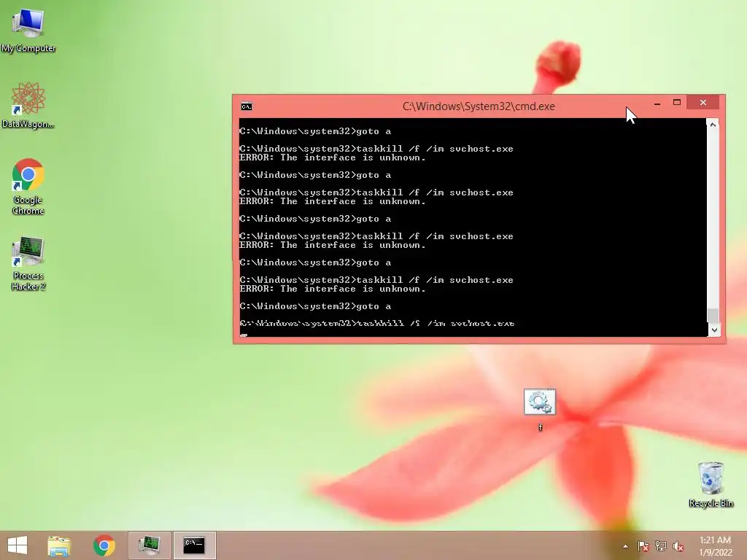Screen dimensions: 747x560
Task: Switch to Process Hacker taskbar button
Action: click(x=149, y=545)
